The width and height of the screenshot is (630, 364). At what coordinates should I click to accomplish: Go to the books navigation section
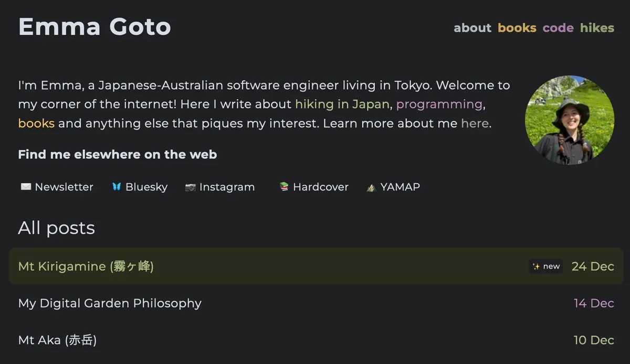[x=517, y=28]
